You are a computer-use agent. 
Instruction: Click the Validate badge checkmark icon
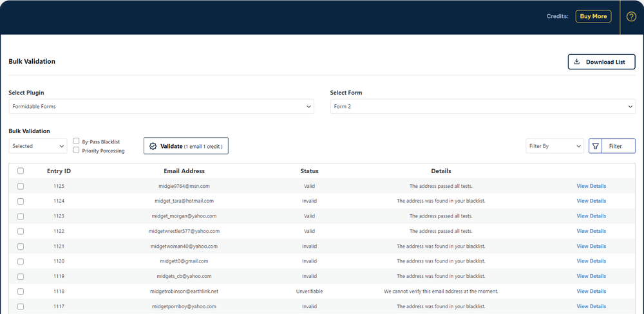153,146
